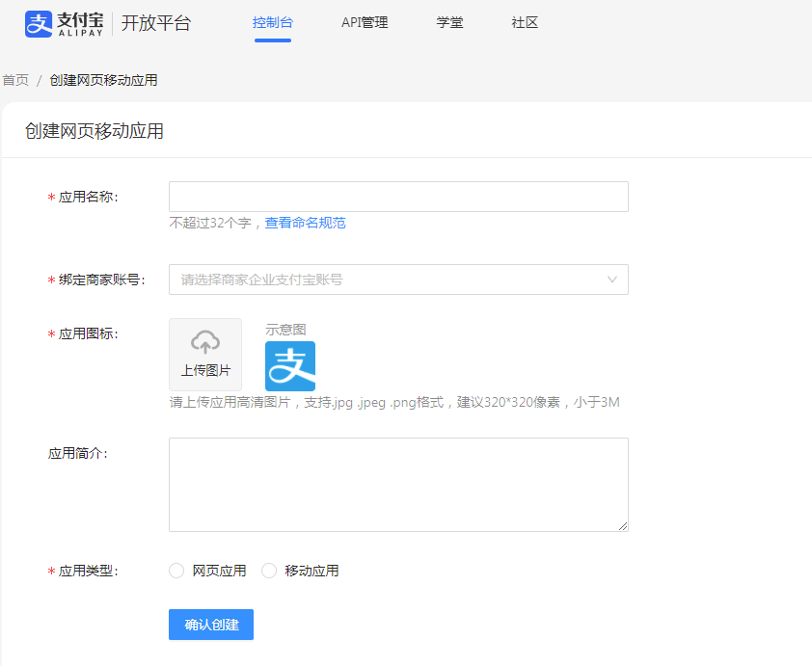Click the cloud upload icon
The width and height of the screenshot is (812, 666).
tap(205, 342)
